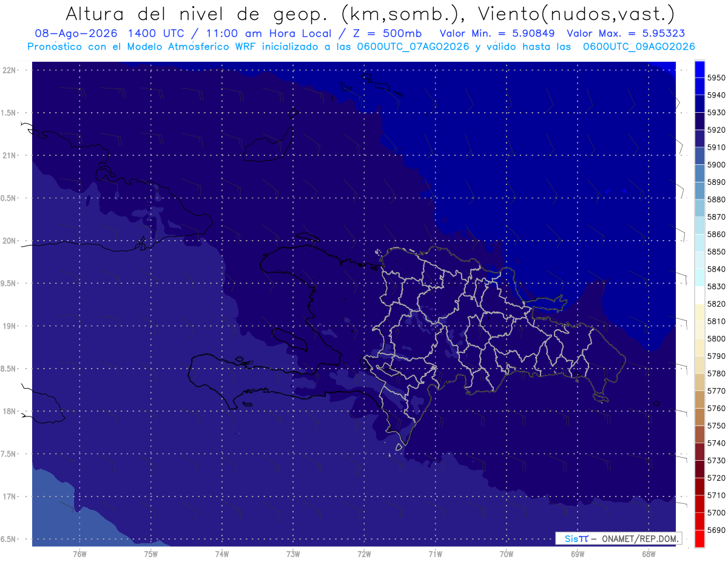Click the "18N" latitude label
Image resolution: width=728 pixels, height=562 pixels.
(8, 411)
